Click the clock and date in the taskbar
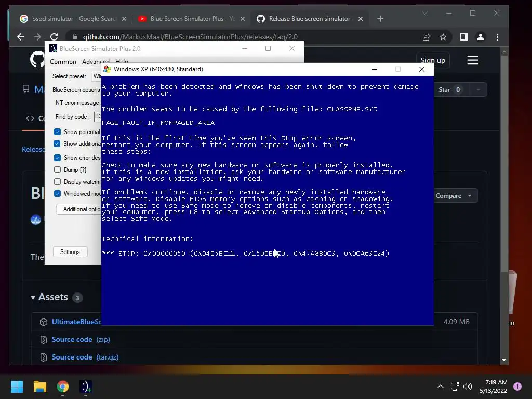The image size is (532, 399). coord(494,387)
